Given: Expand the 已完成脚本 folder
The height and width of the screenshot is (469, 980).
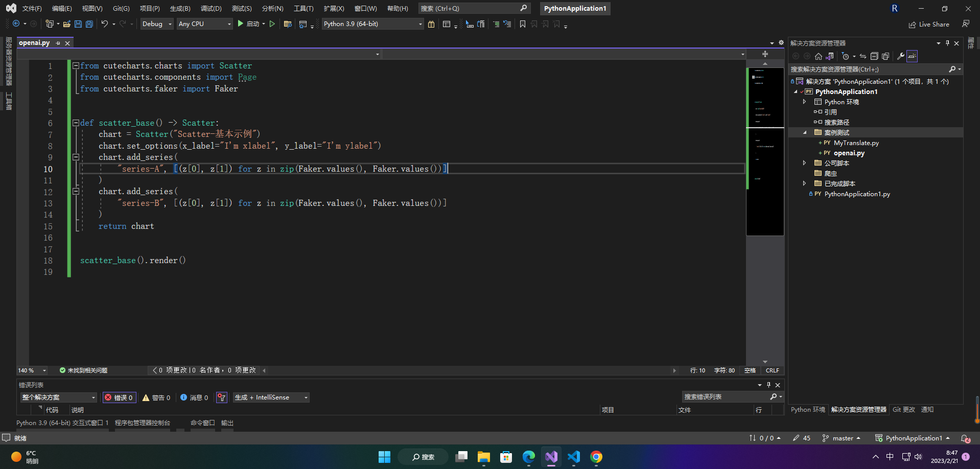Looking at the screenshot, I should 805,183.
